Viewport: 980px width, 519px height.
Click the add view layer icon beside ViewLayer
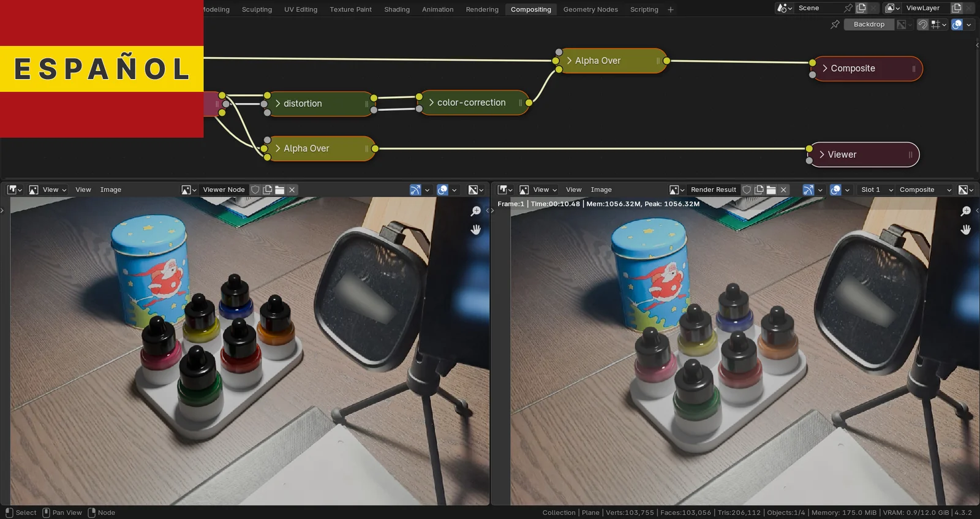coord(956,8)
